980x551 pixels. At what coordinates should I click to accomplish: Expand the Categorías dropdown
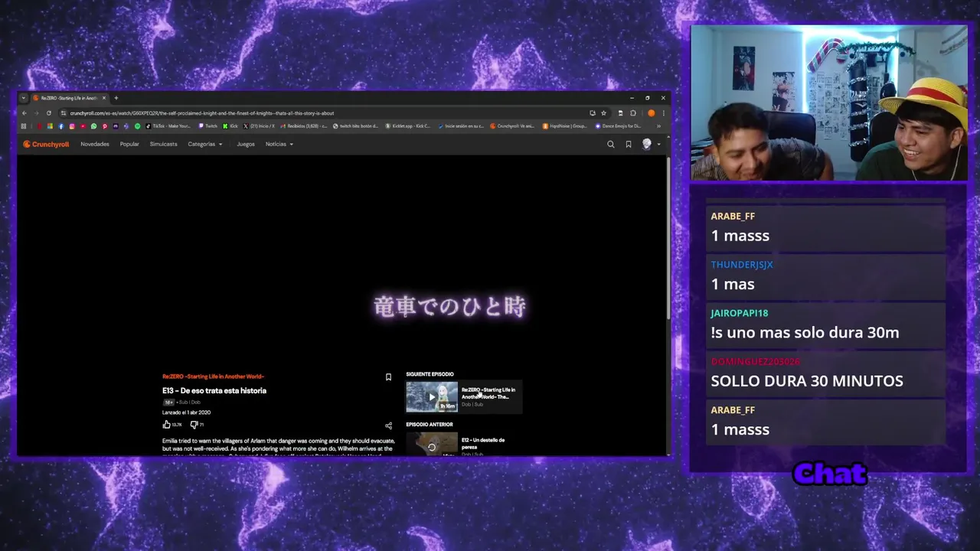click(x=204, y=144)
